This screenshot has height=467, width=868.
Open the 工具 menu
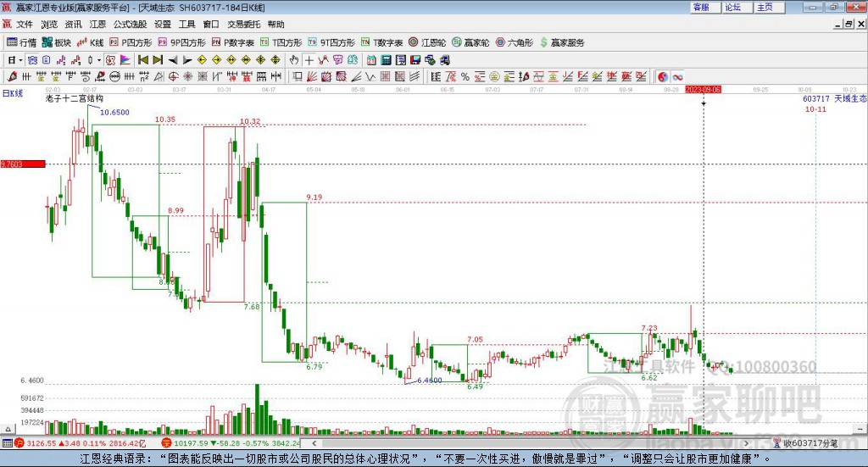187,25
